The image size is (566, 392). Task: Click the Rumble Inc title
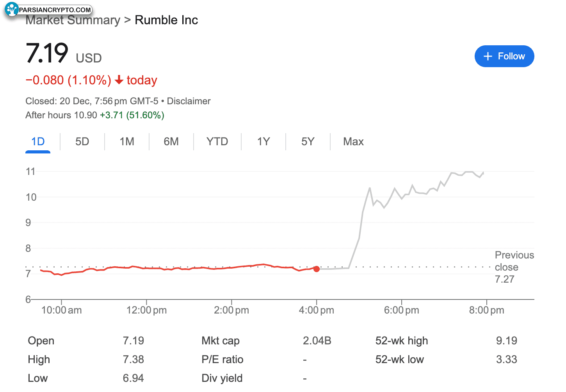point(166,20)
